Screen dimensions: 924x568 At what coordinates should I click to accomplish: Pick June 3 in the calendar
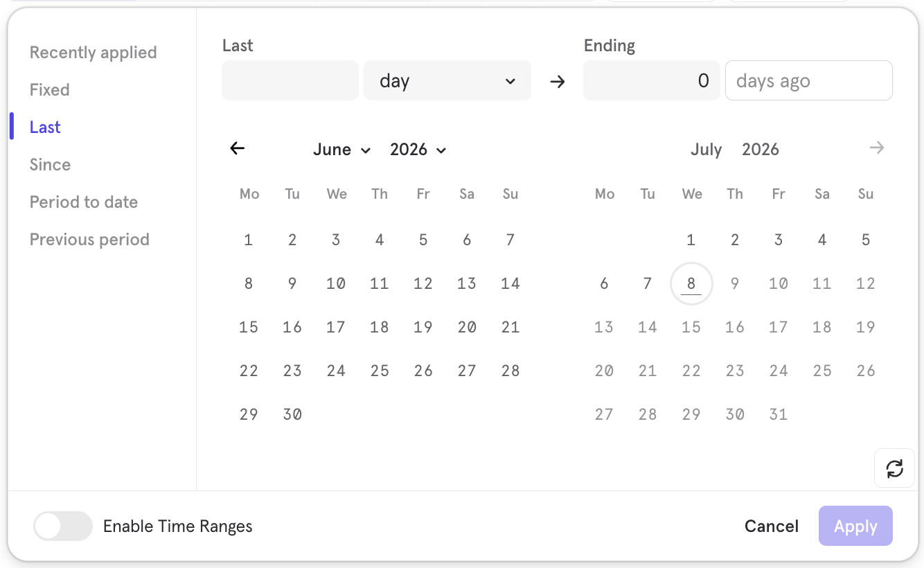[x=336, y=240]
